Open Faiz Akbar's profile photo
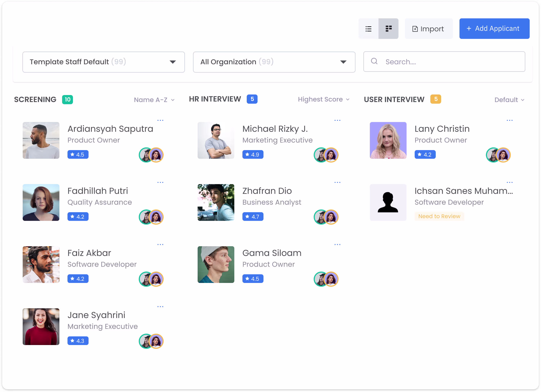This screenshot has height=392, width=541. coord(41,265)
